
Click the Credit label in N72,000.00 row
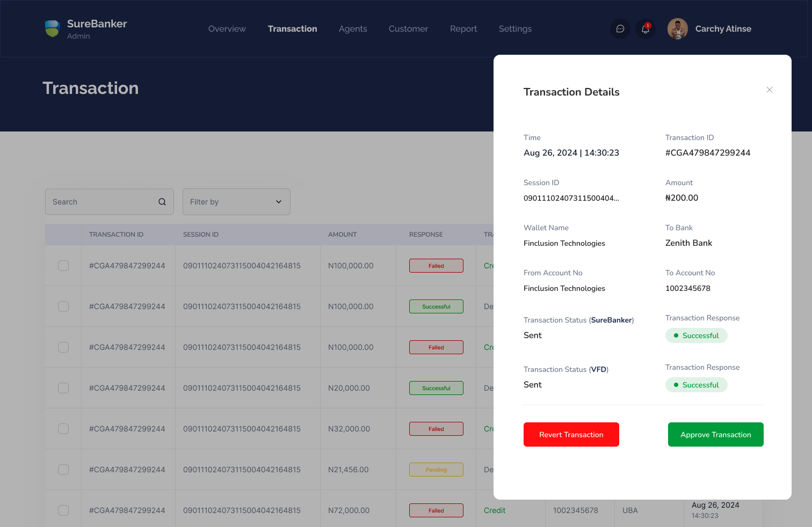(x=495, y=510)
